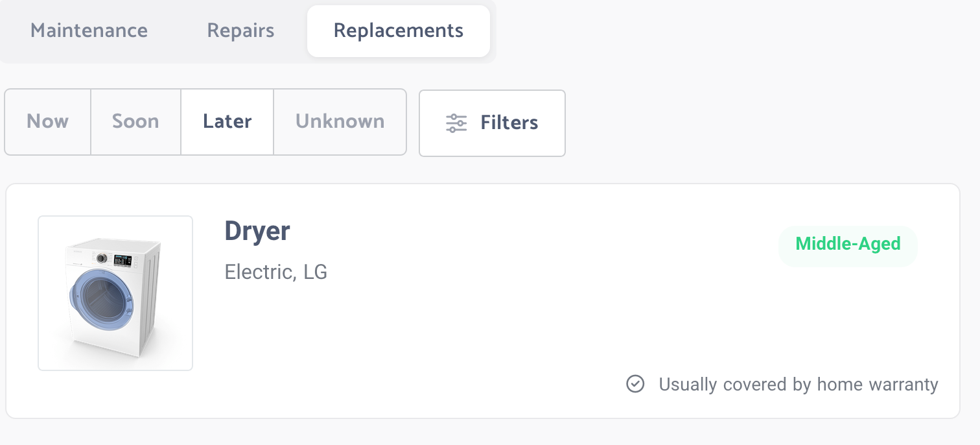Click Usually covered by home warranty text

tap(799, 385)
